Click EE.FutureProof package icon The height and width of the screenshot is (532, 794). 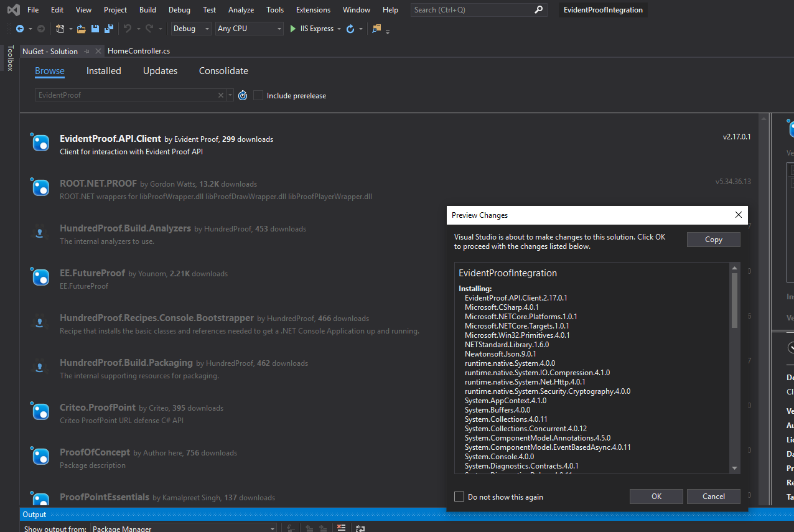(40, 277)
